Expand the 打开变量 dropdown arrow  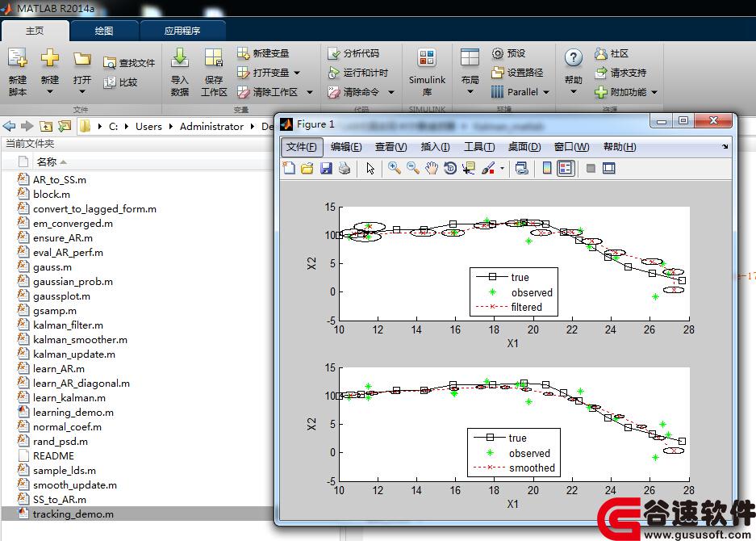(x=297, y=73)
